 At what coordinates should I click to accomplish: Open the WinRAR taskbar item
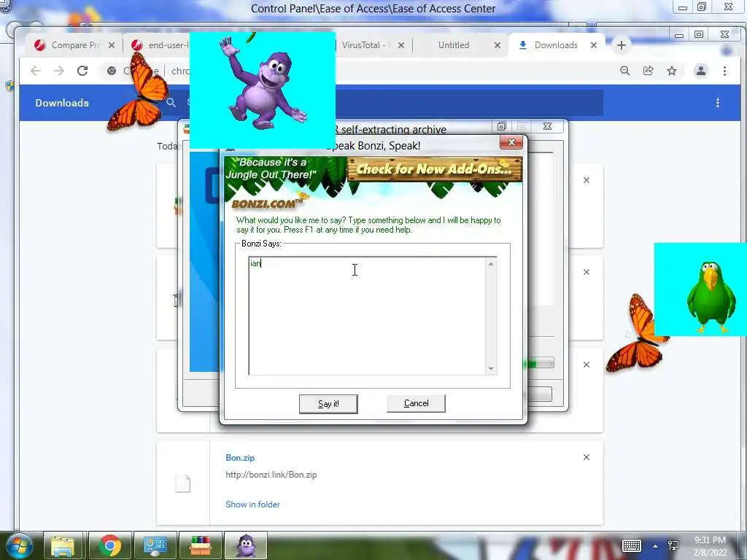(201, 545)
